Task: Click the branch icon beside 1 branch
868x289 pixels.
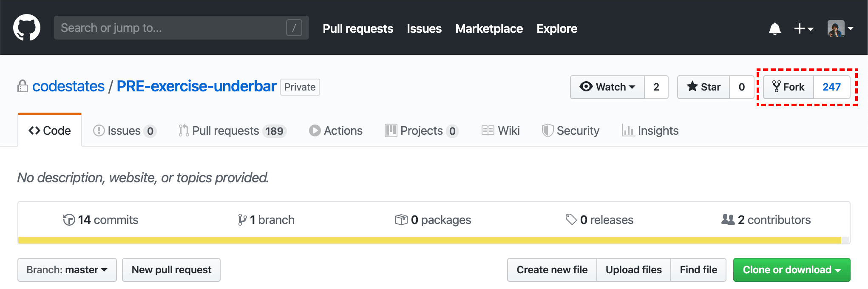Action: [x=242, y=220]
